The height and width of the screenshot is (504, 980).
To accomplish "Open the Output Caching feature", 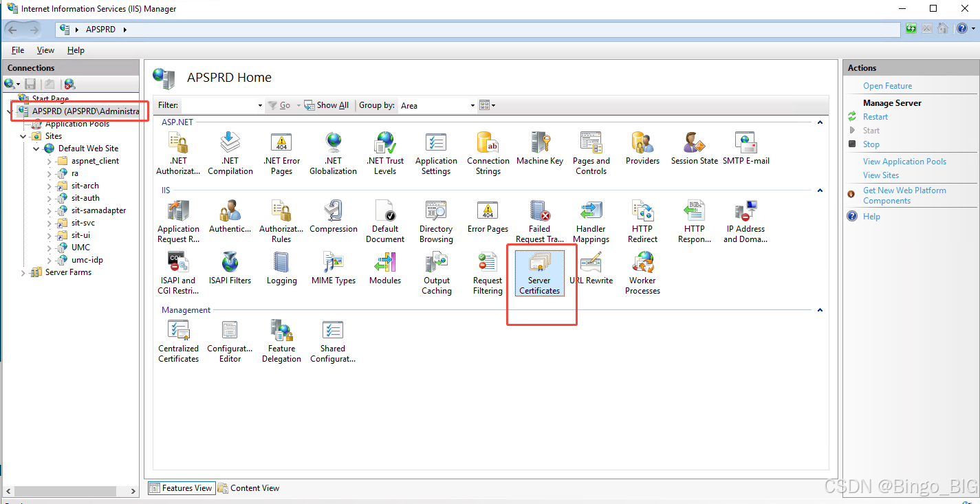I will tap(436, 273).
